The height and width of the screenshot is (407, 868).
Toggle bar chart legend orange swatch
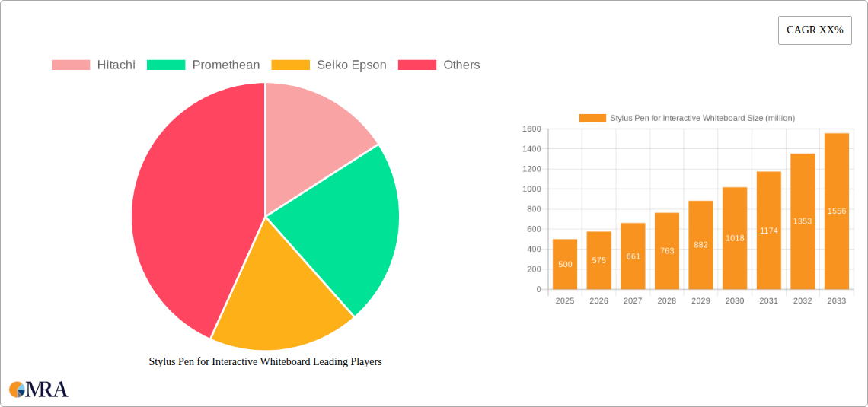tap(592, 118)
